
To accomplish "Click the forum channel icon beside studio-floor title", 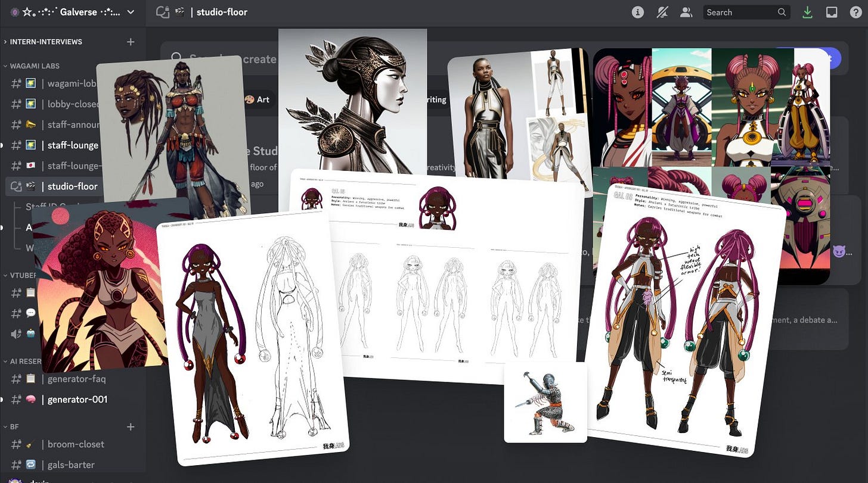I will (x=162, y=12).
